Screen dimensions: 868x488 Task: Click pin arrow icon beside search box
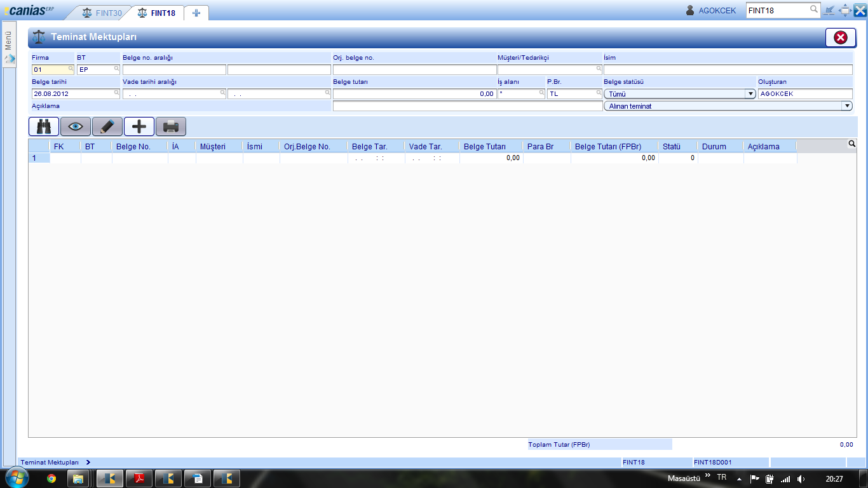(829, 10)
